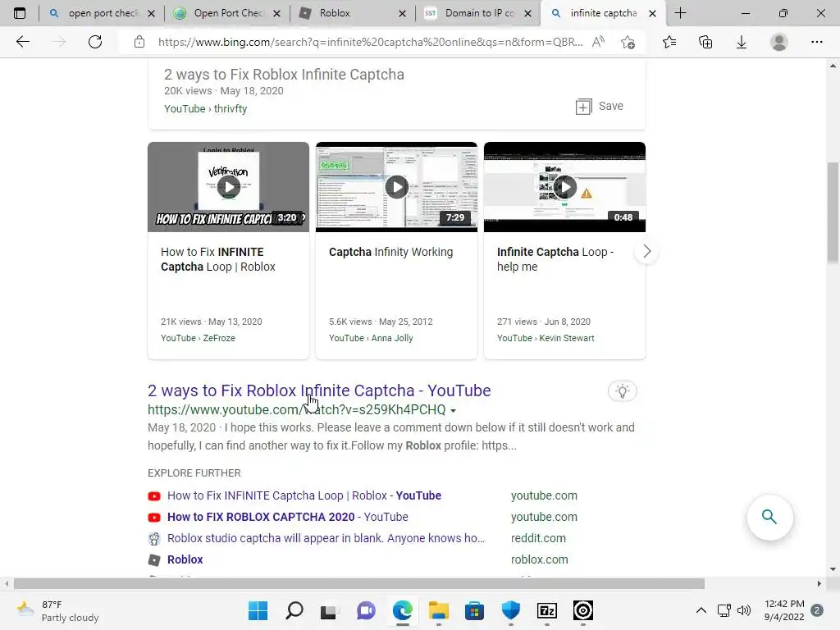This screenshot has height=630, width=840.
Task: Open Windows Start menu
Action: (x=258, y=610)
